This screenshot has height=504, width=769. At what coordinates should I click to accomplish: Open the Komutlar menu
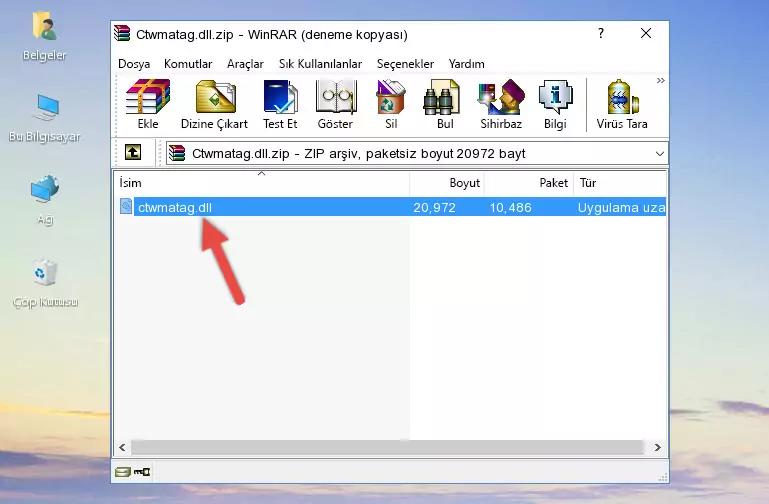(x=188, y=64)
